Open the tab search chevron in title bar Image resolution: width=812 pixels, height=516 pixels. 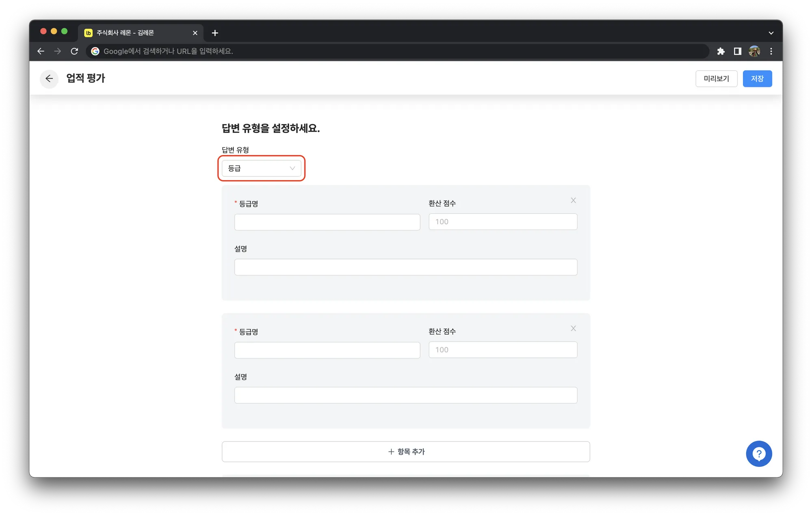pyautogui.click(x=771, y=33)
